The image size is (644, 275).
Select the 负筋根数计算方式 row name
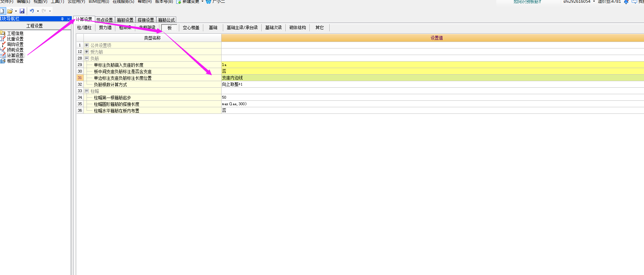(110, 85)
